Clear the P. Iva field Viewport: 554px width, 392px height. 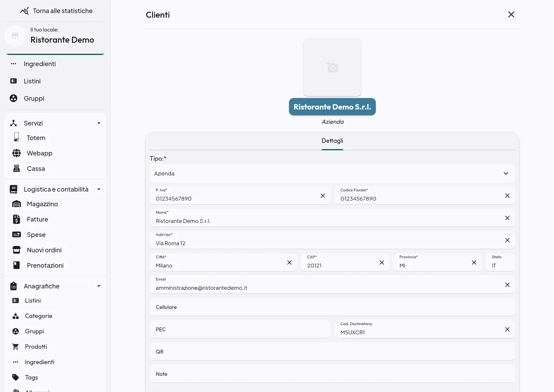(x=323, y=195)
